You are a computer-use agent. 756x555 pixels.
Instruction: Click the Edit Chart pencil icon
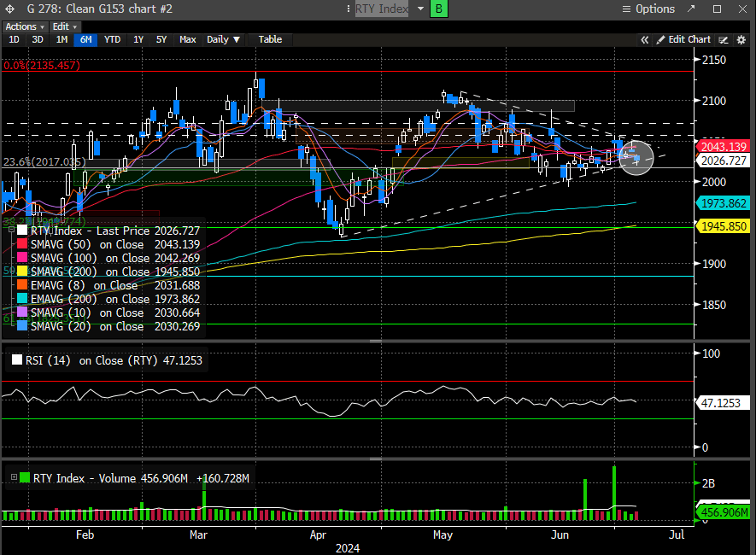pyautogui.click(x=660, y=40)
